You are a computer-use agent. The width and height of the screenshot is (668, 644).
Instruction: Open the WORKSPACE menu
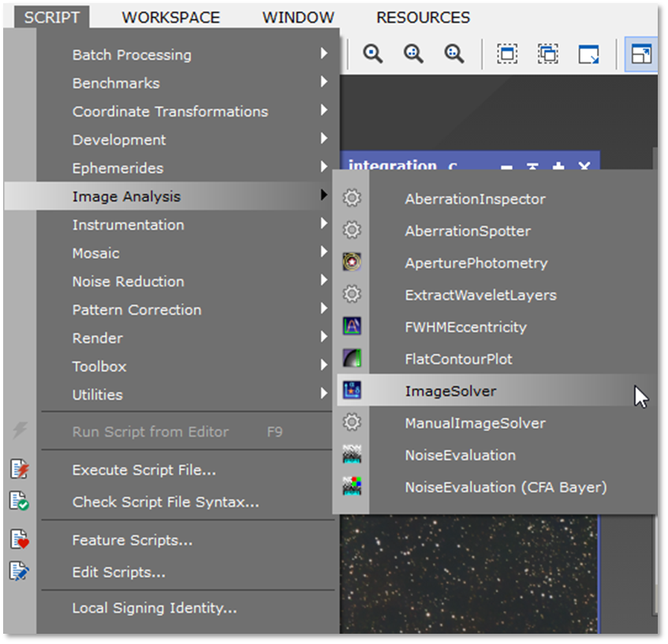pos(170,17)
